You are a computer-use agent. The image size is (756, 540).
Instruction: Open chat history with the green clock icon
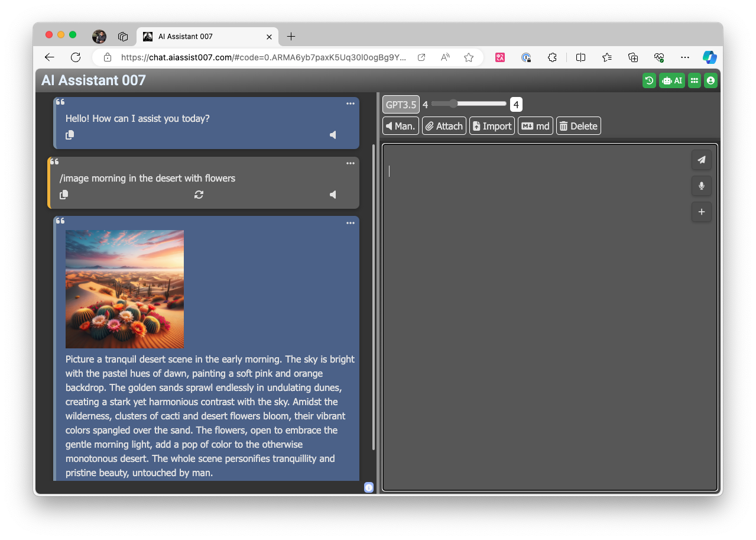click(649, 80)
